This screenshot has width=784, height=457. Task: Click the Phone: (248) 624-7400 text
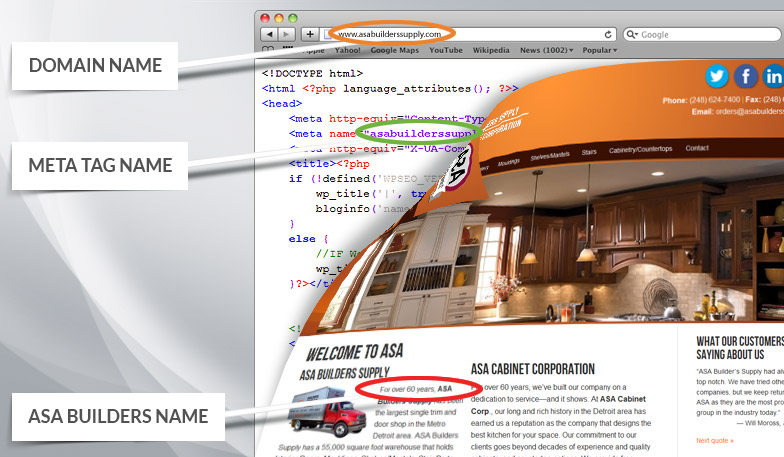point(701,100)
